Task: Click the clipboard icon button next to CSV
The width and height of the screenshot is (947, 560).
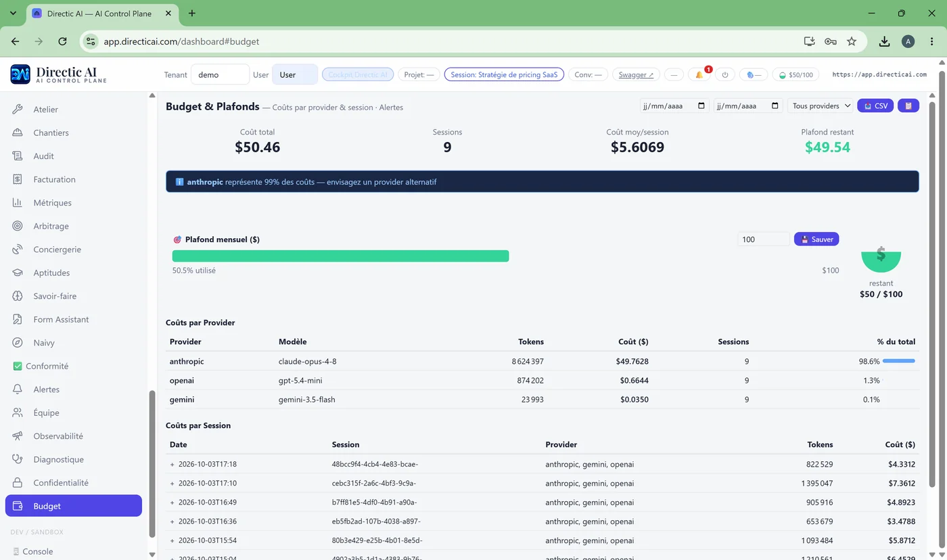Action: (908, 106)
